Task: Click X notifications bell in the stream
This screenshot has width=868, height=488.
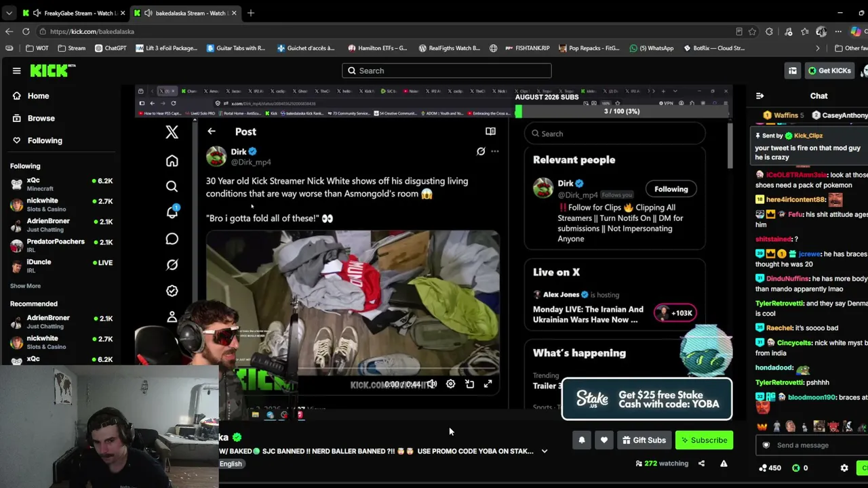Action: coord(172,213)
